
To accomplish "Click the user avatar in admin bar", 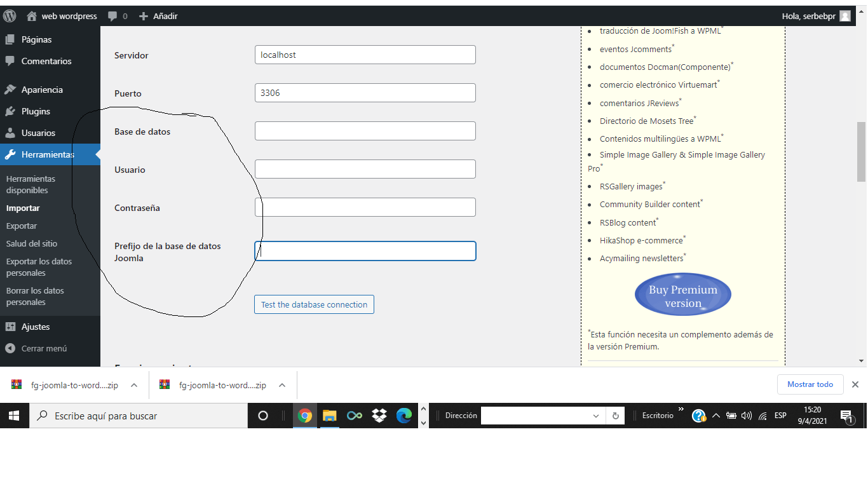I will point(844,16).
